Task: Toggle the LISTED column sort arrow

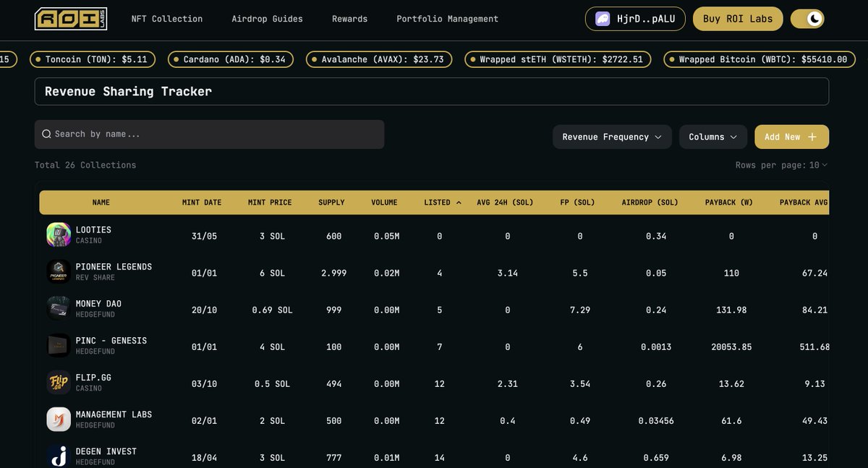Action: click(x=459, y=203)
